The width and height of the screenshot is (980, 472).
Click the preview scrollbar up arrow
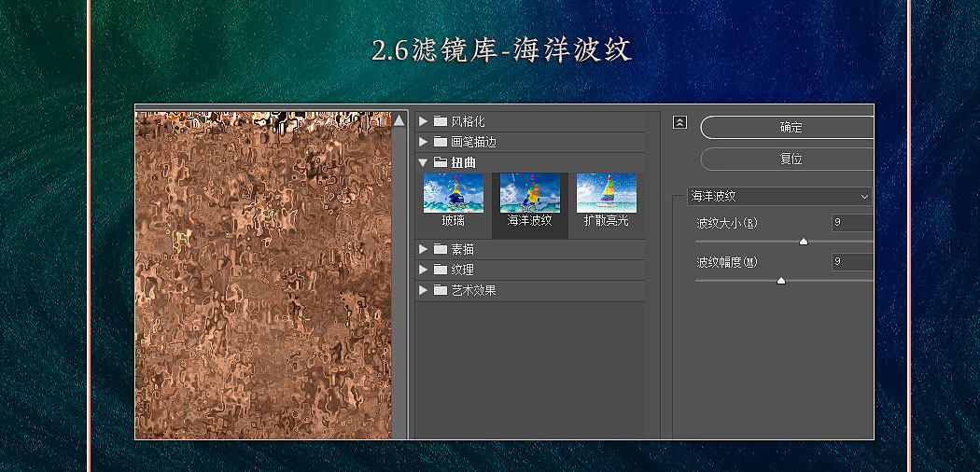pos(399,120)
